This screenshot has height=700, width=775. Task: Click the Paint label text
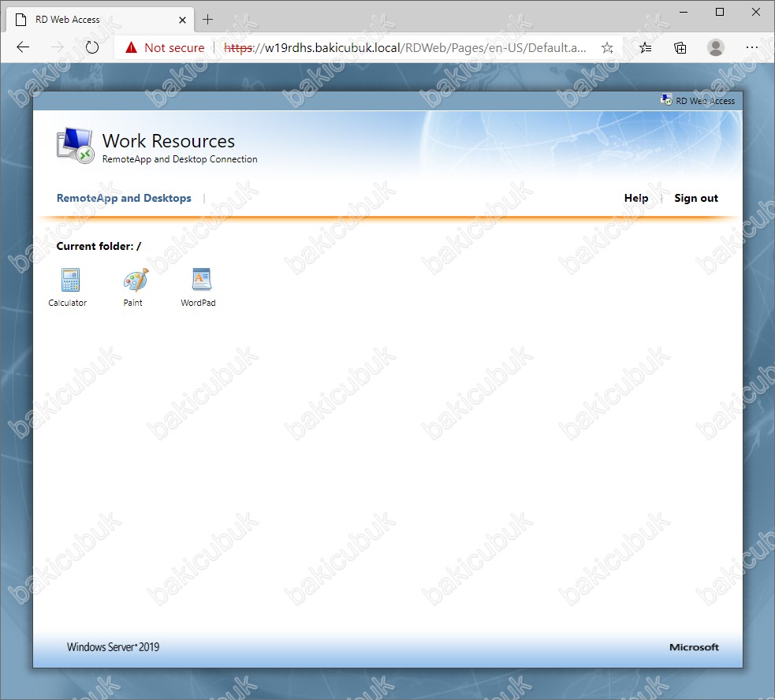coord(133,303)
